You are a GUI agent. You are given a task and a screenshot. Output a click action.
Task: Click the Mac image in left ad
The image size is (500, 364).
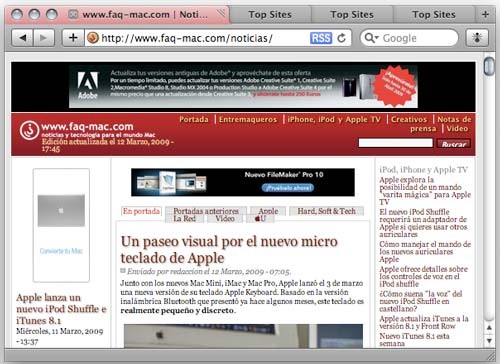click(x=61, y=211)
